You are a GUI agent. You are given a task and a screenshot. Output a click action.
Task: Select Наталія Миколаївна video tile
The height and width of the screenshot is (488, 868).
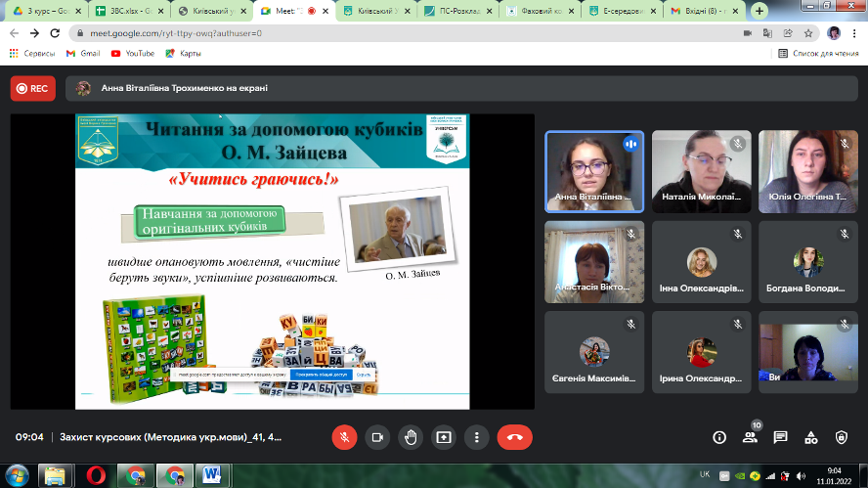(702, 172)
